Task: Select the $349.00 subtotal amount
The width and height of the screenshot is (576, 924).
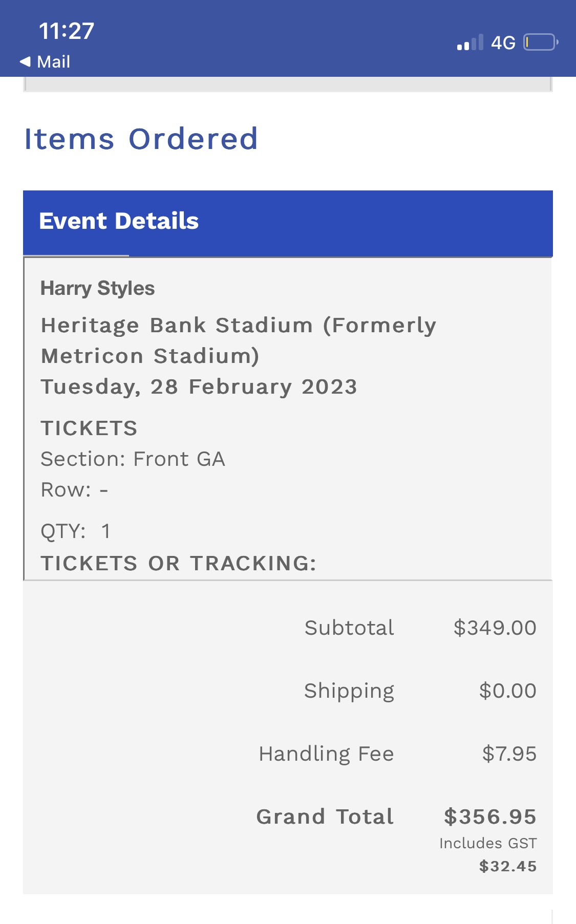Action: [495, 628]
